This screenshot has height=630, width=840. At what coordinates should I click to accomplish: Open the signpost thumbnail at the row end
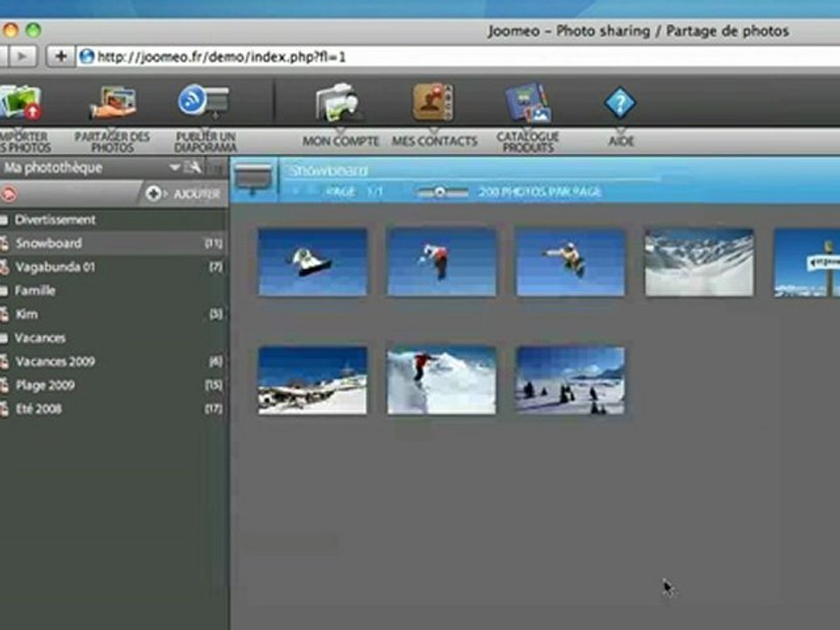[x=807, y=262]
